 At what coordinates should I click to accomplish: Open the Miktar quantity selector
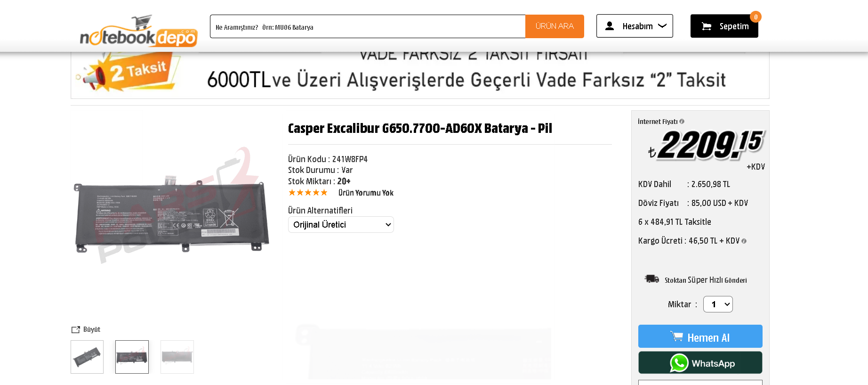pos(718,304)
